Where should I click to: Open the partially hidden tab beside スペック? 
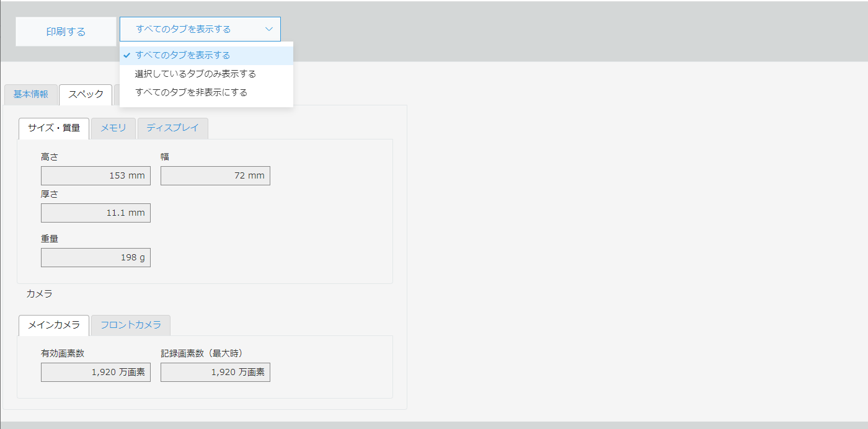coord(117,94)
